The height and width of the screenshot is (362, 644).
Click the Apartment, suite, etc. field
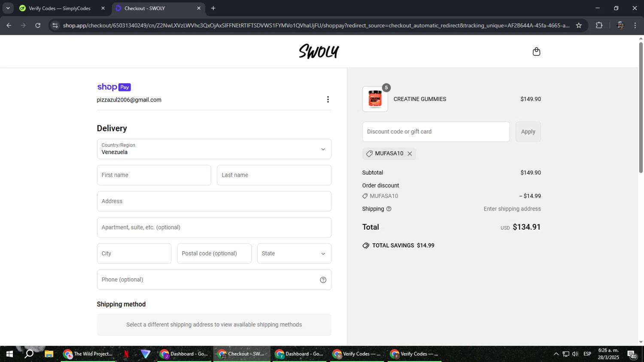tap(214, 227)
